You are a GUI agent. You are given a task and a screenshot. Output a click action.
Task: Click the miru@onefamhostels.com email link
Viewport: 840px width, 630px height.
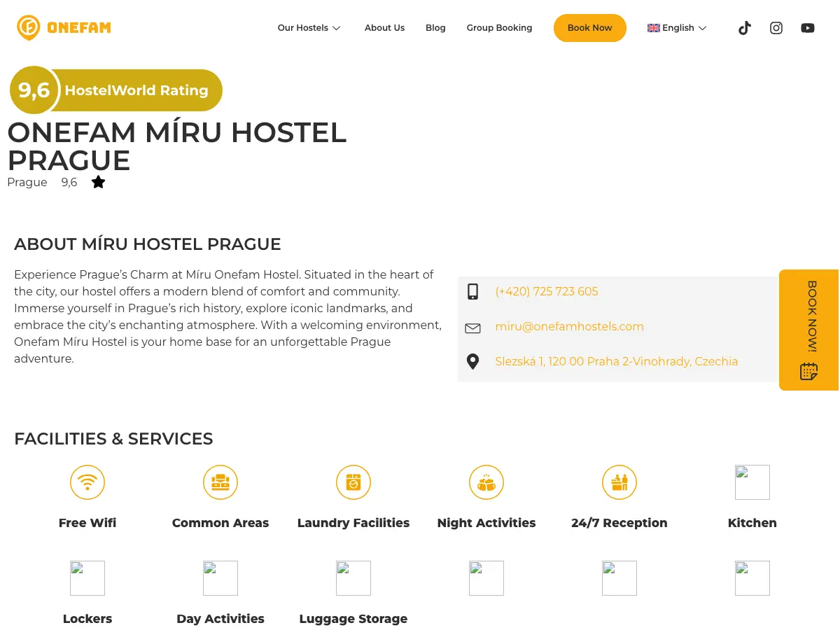click(569, 327)
